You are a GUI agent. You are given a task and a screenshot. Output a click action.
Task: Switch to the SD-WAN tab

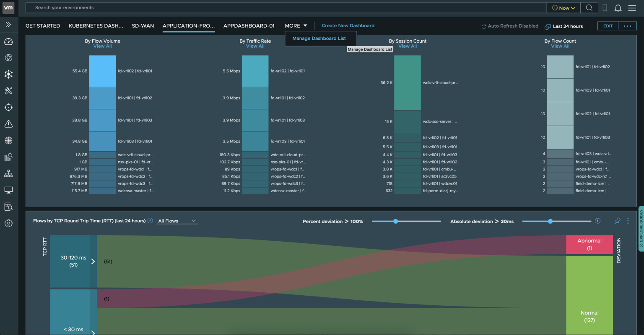point(143,26)
